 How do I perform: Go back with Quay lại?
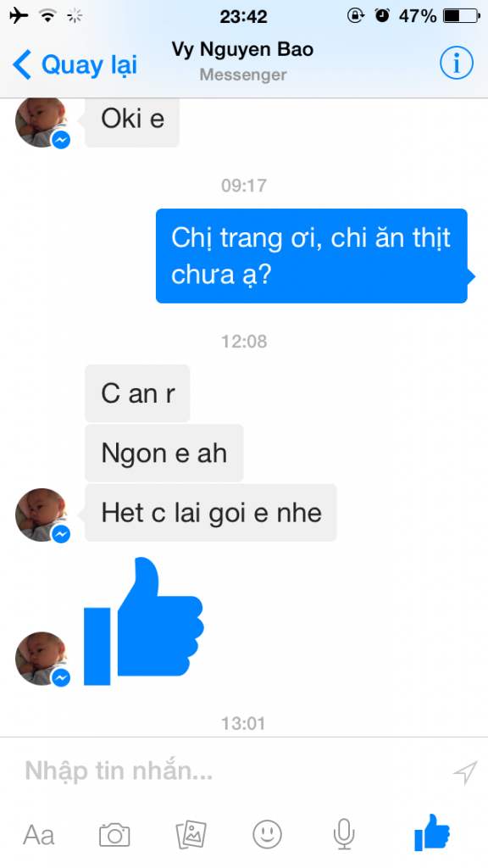(75, 64)
